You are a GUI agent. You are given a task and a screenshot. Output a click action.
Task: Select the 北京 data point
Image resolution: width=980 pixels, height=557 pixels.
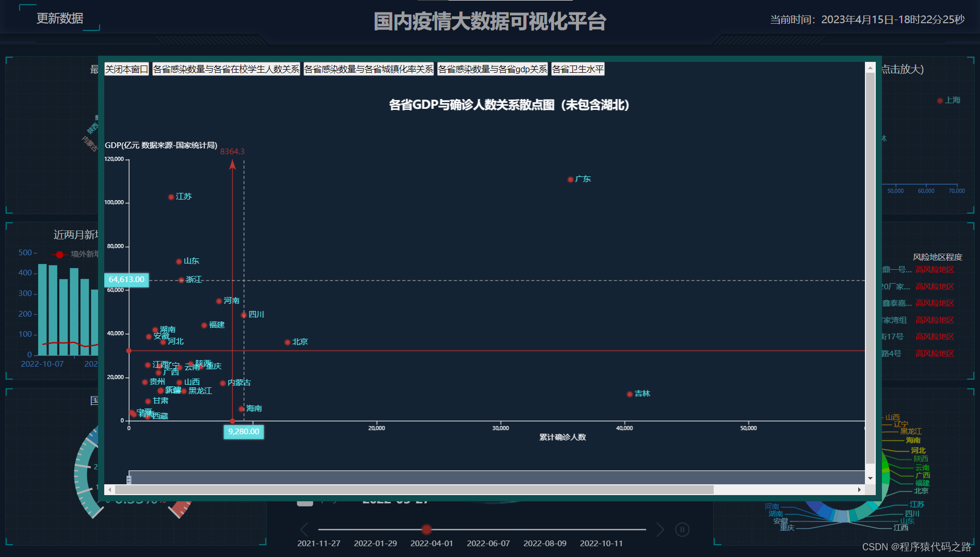[x=287, y=342]
